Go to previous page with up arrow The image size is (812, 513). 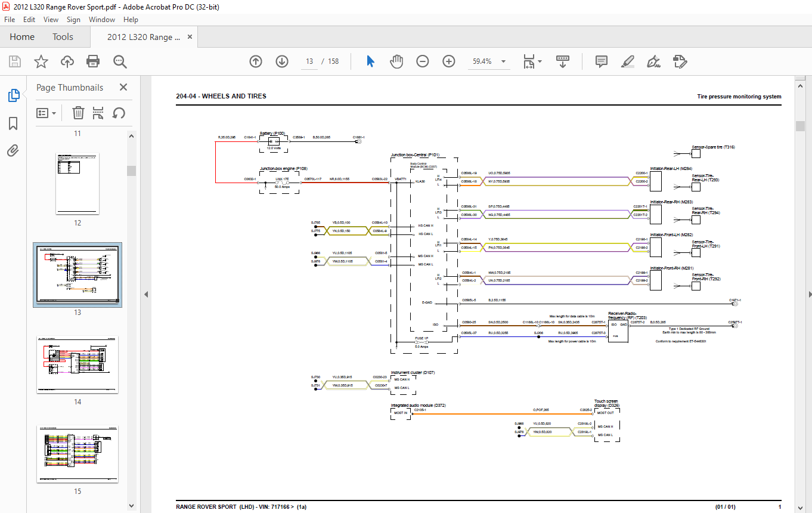tap(256, 61)
